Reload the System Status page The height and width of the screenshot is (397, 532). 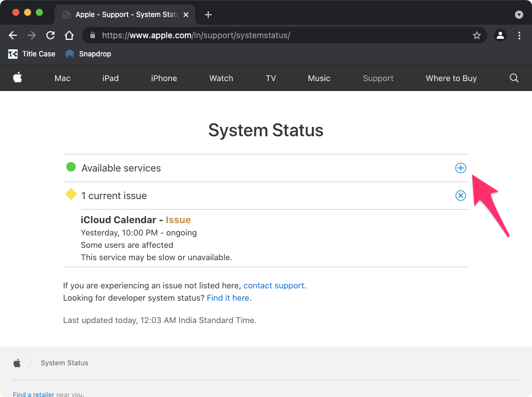tap(50, 35)
